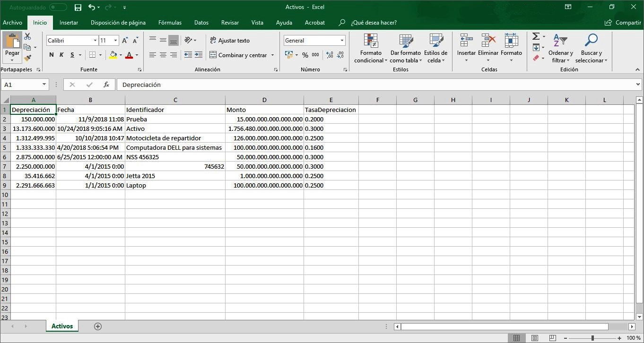This screenshot has height=343, width=644.
Task: Align text to top
Action: click(x=153, y=40)
